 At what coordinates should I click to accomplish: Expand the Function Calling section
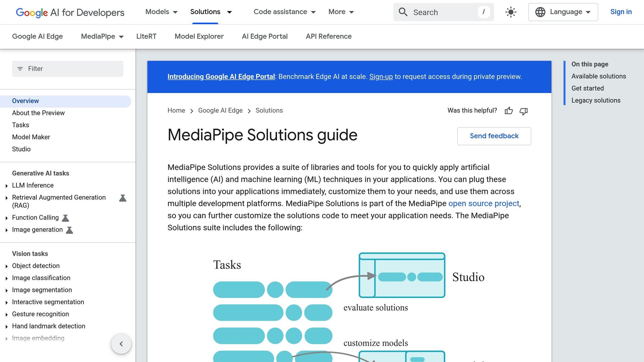pos(7,218)
